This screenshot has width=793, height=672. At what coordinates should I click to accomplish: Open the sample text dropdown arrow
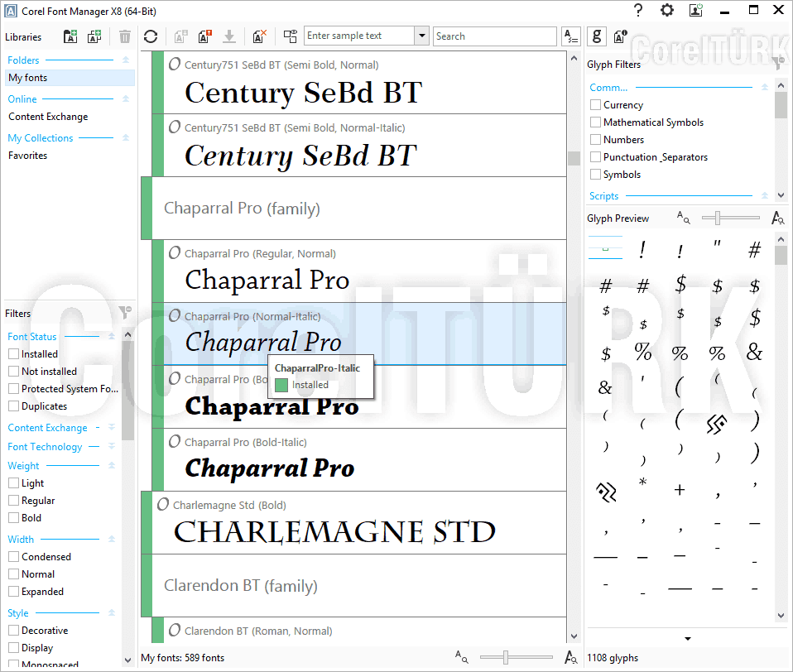pos(422,36)
